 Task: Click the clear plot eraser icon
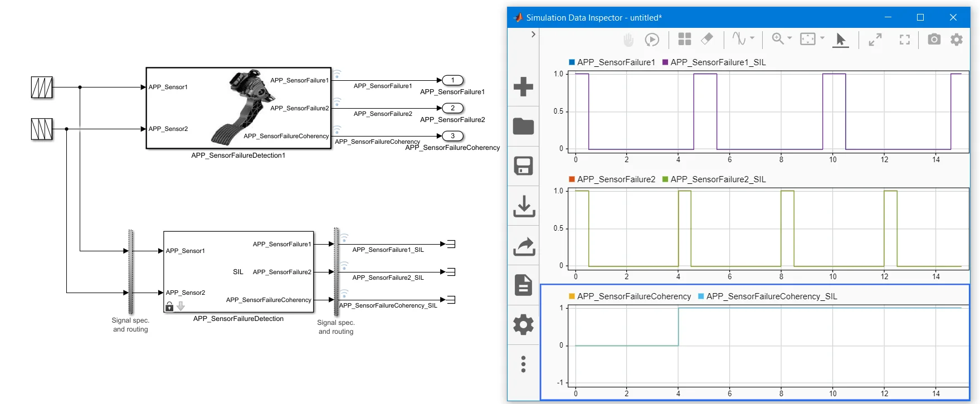[x=707, y=38]
